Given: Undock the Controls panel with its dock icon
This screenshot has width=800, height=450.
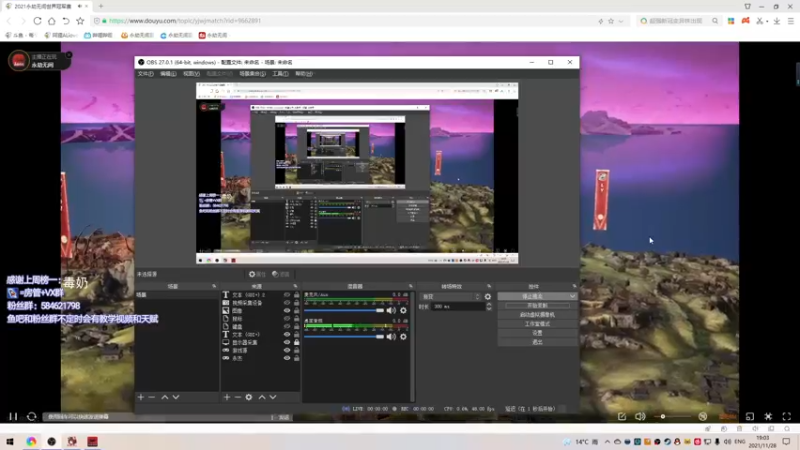Looking at the screenshot, I should (x=574, y=286).
